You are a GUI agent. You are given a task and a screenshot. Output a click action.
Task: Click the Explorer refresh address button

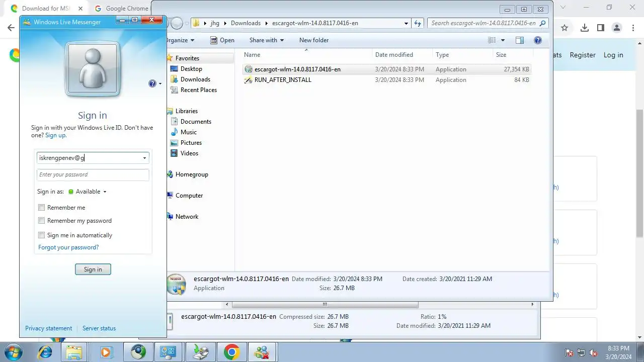(417, 23)
